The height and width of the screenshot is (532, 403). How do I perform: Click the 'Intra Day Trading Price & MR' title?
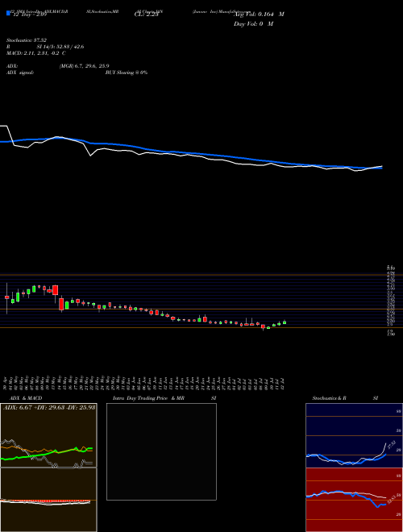pyautogui.click(x=149, y=398)
